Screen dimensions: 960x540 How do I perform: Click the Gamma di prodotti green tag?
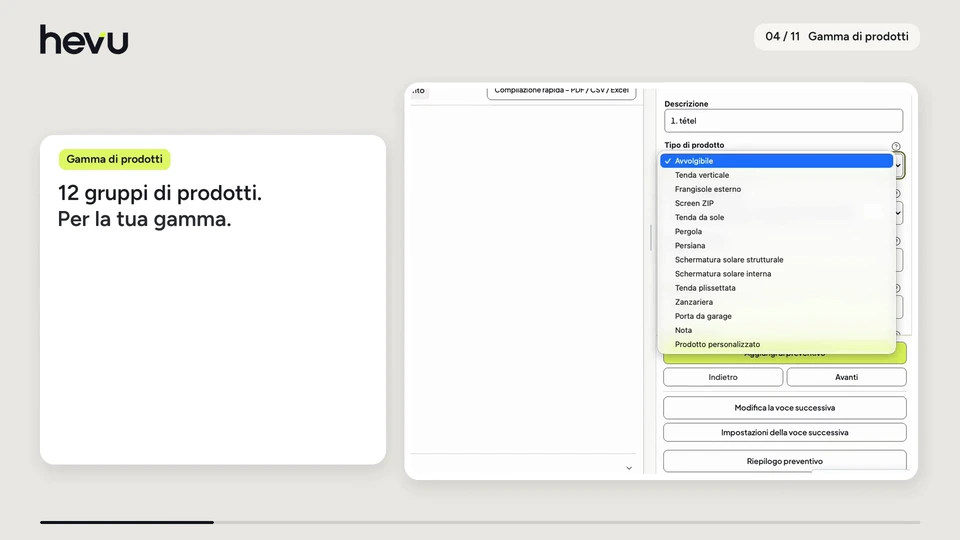point(114,159)
